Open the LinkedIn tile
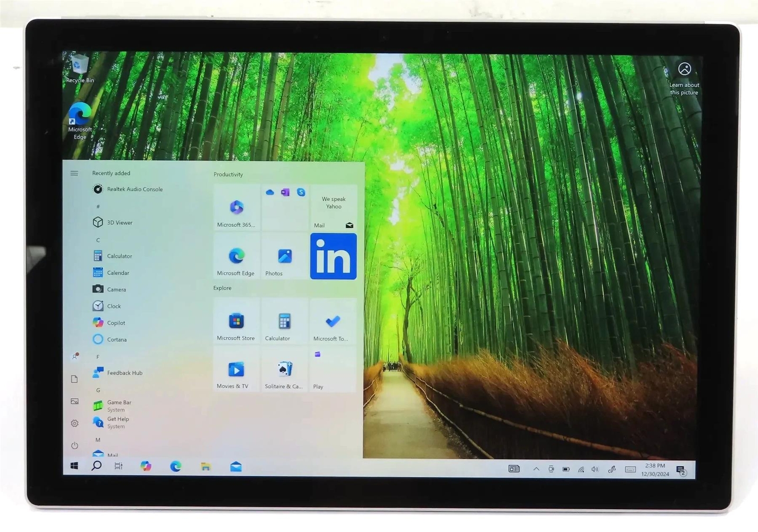 coord(334,256)
